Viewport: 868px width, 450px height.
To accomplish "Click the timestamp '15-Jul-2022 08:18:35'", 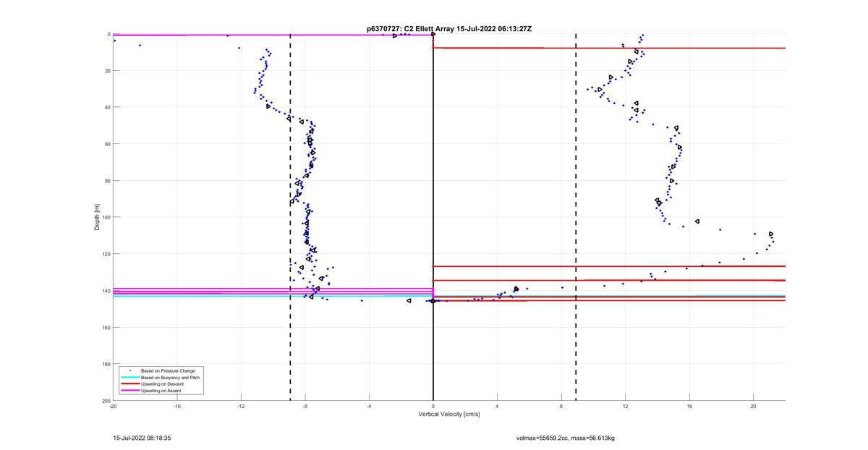I will (142, 438).
